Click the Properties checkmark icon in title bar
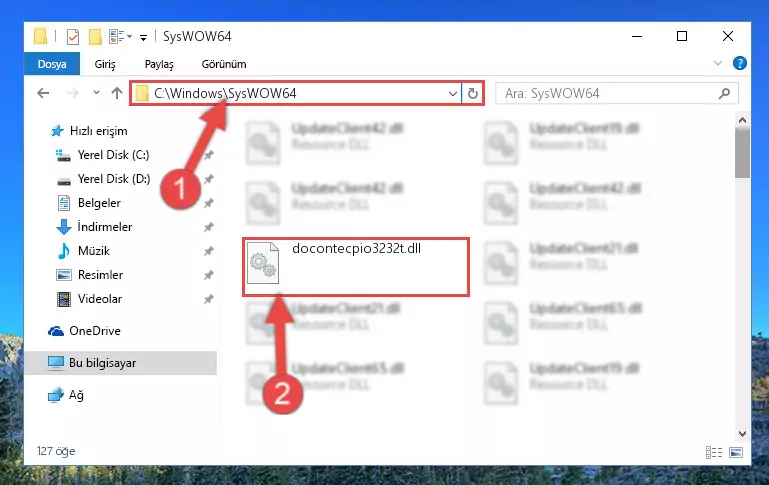Viewport: 769px width, 485px height. point(73,37)
